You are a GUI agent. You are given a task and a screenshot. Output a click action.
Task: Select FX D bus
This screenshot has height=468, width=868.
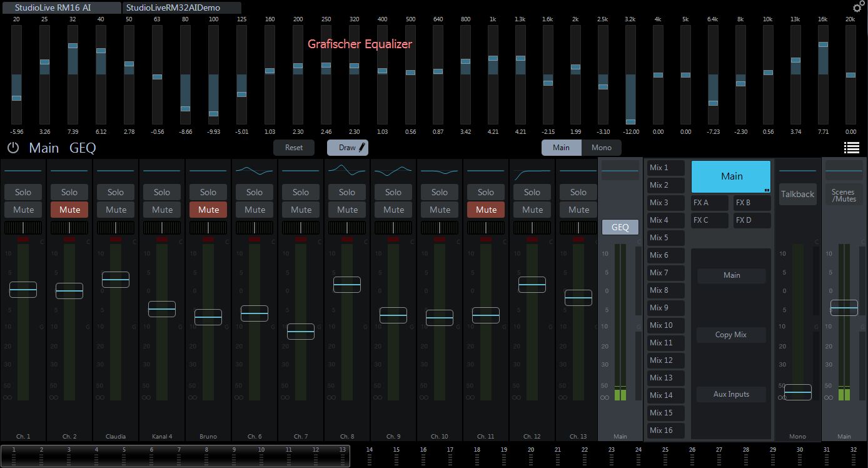click(752, 220)
